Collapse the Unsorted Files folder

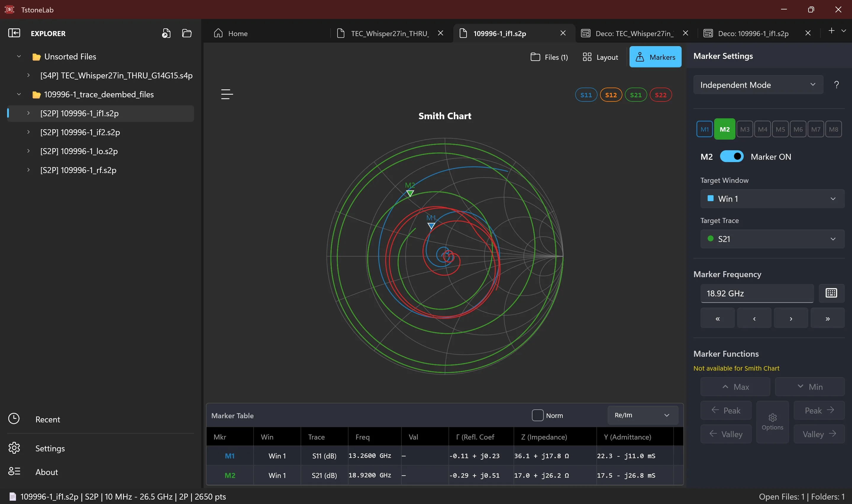(x=19, y=56)
